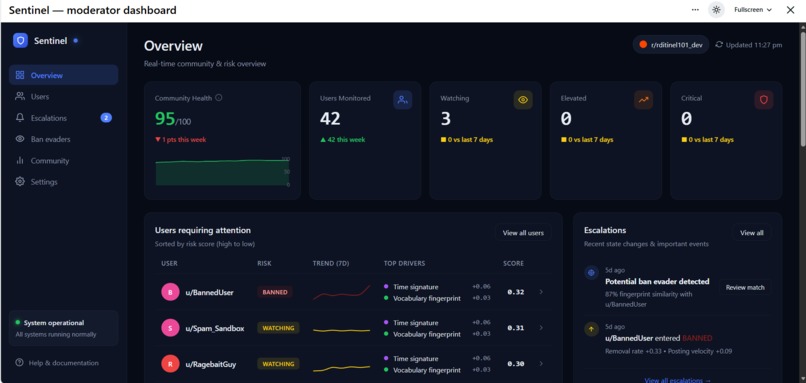806x383 pixels.
Task: Toggle the light/dark theme sun icon
Action: tap(716, 10)
